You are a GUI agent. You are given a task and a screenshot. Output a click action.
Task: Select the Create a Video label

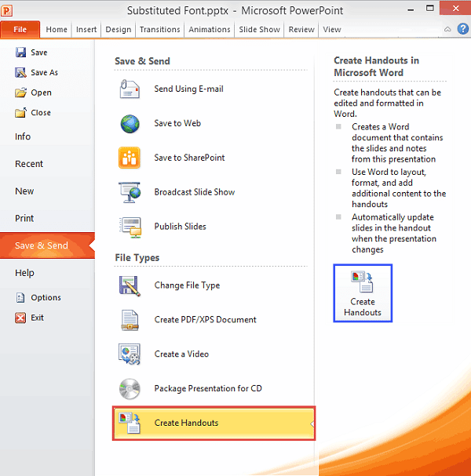(181, 354)
